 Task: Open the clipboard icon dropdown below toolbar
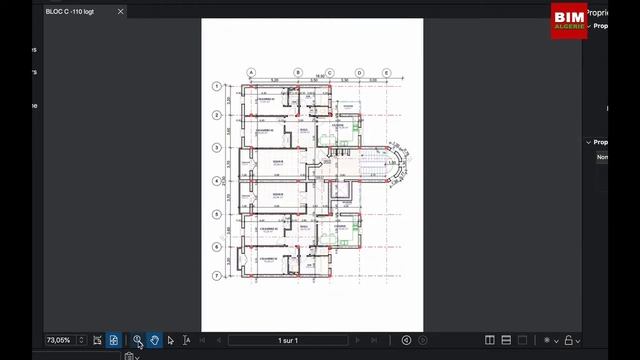pos(132,356)
